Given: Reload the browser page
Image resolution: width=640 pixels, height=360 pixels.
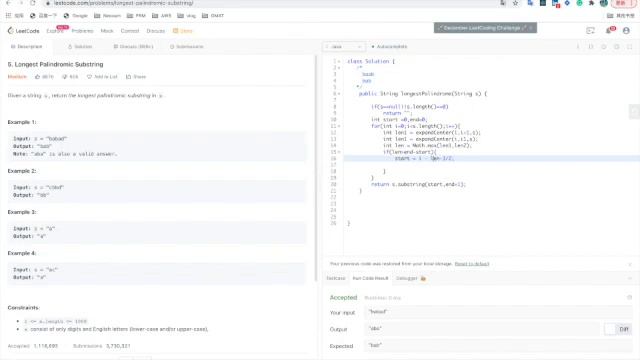Looking at the screenshot, I should tap(32, 3).
